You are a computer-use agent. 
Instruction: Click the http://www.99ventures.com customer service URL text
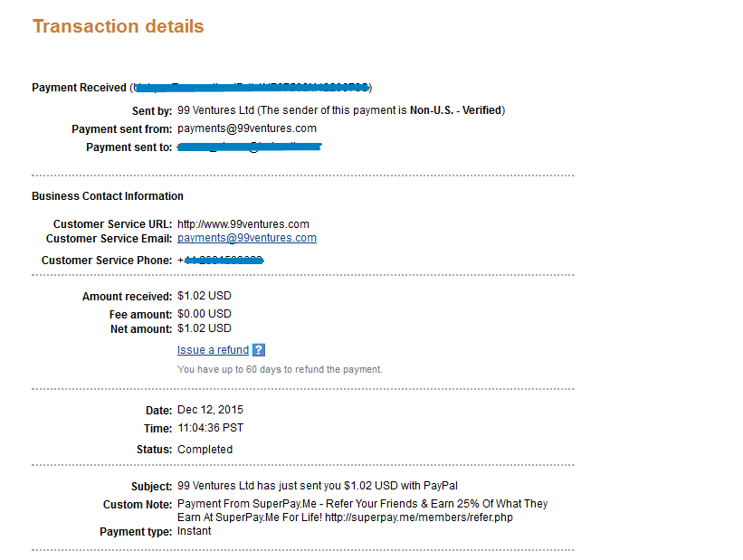[x=243, y=224]
